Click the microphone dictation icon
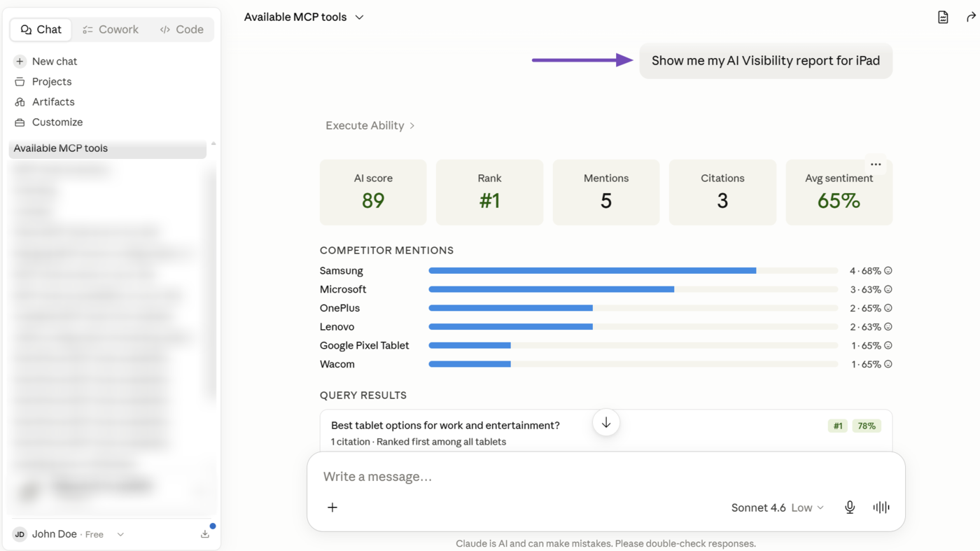The width and height of the screenshot is (980, 551). tap(850, 508)
